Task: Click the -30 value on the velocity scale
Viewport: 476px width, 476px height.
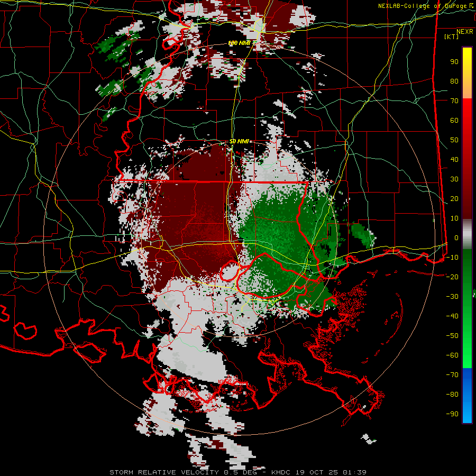Action: pos(452,296)
